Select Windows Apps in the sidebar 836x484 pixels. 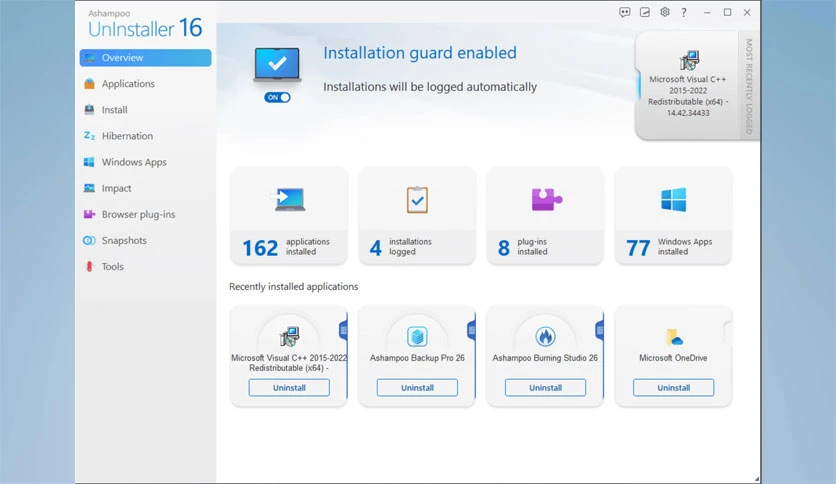pos(134,162)
